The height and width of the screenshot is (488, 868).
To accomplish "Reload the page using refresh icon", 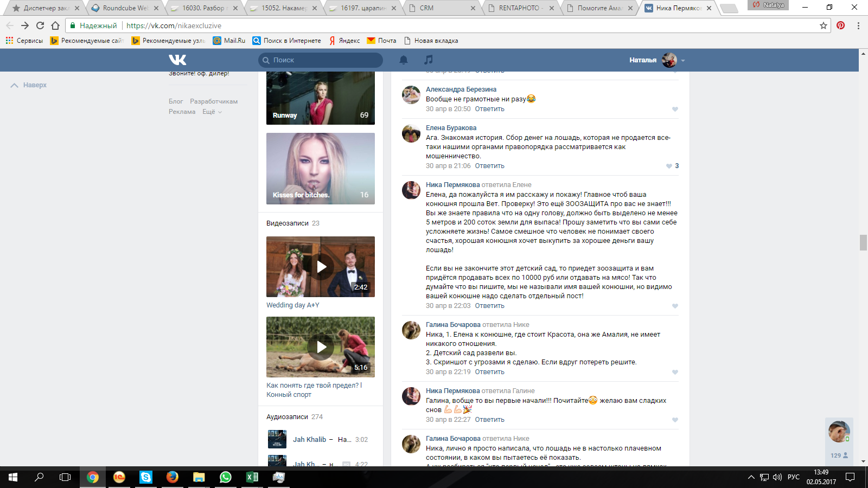I will [x=40, y=25].
